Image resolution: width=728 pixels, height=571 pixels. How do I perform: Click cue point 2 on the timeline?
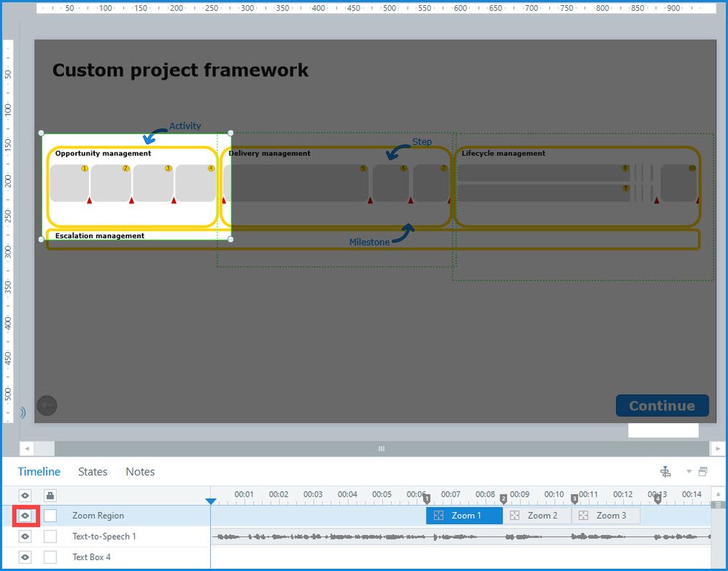pyautogui.click(x=503, y=499)
